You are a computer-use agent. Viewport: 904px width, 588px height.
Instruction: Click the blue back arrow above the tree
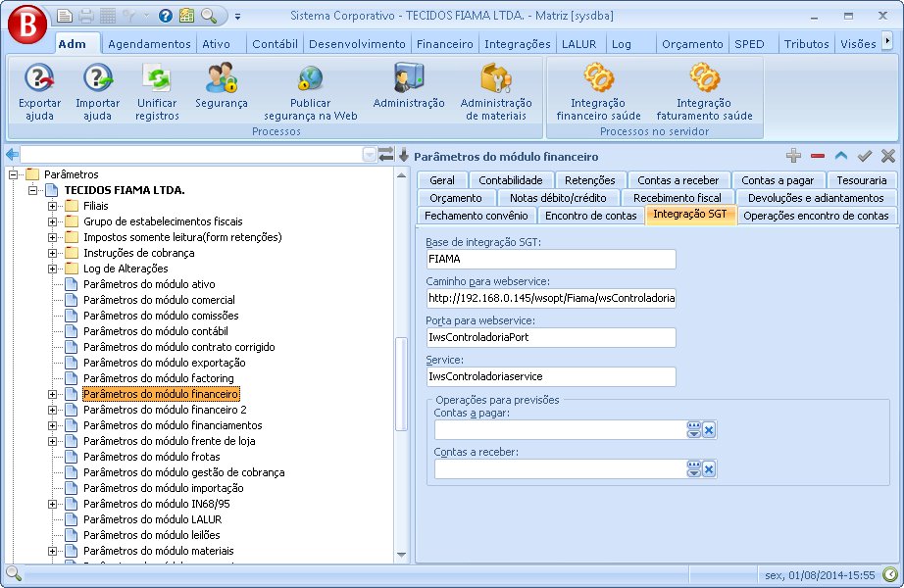[x=12, y=155]
